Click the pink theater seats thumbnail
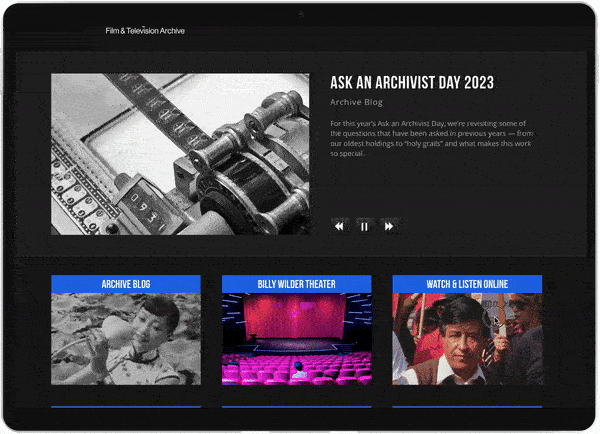 click(x=297, y=339)
